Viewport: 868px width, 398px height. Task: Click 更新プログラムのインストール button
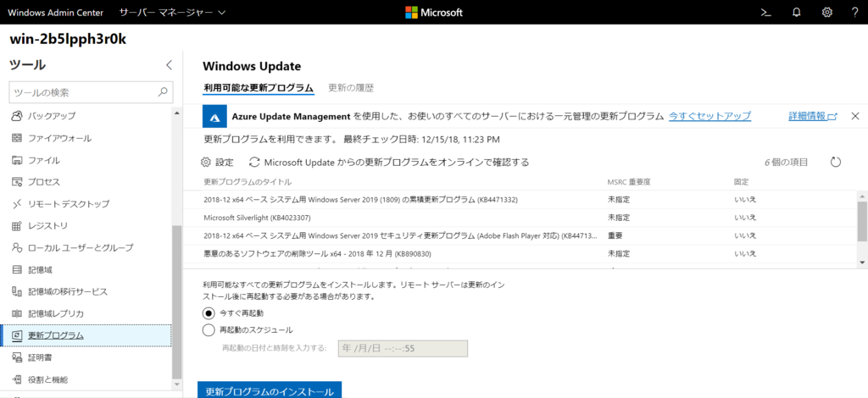pos(270,391)
